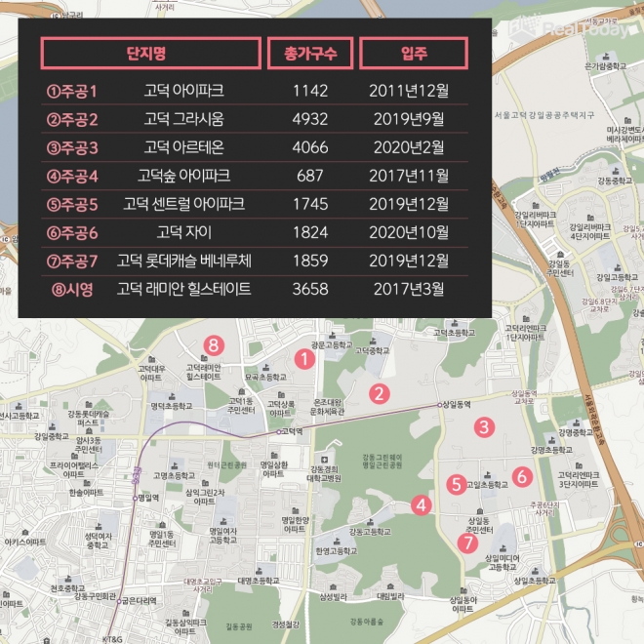644x644 pixels.
Task: Click household count 1142
Action: point(310,91)
